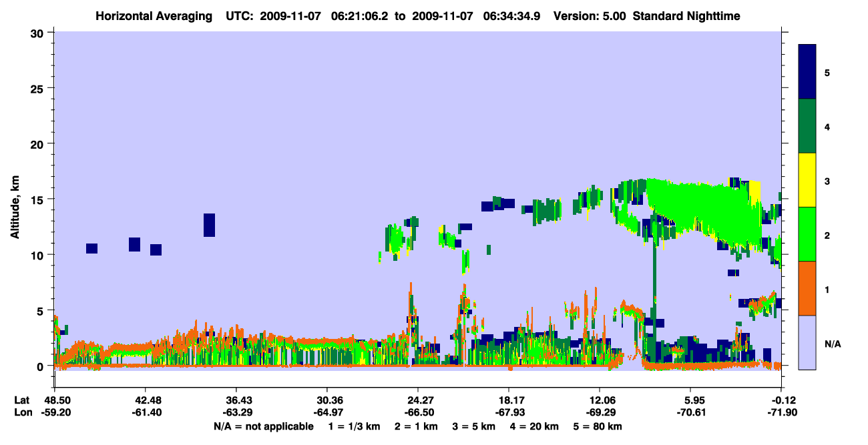Click the legend text 'N/A = not applicable'
The width and height of the screenshot is (868, 445).
(264, 426)
